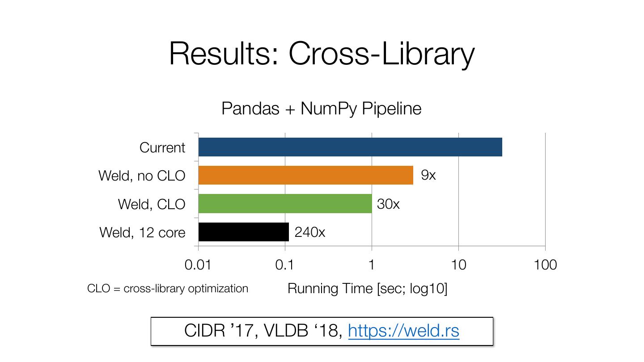644x362 pixels.
Task: Click the 9x data label
Action: point(428,175)
